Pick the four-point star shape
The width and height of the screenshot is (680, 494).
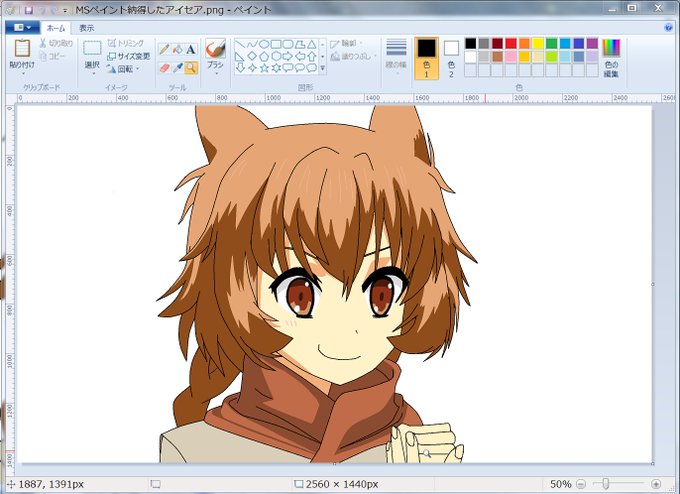point(252,68)
